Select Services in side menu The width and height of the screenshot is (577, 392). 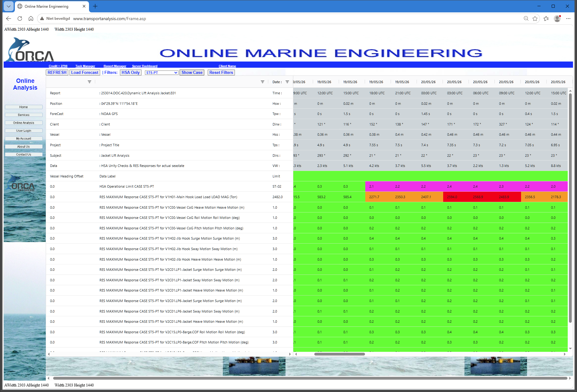[23, 115]
